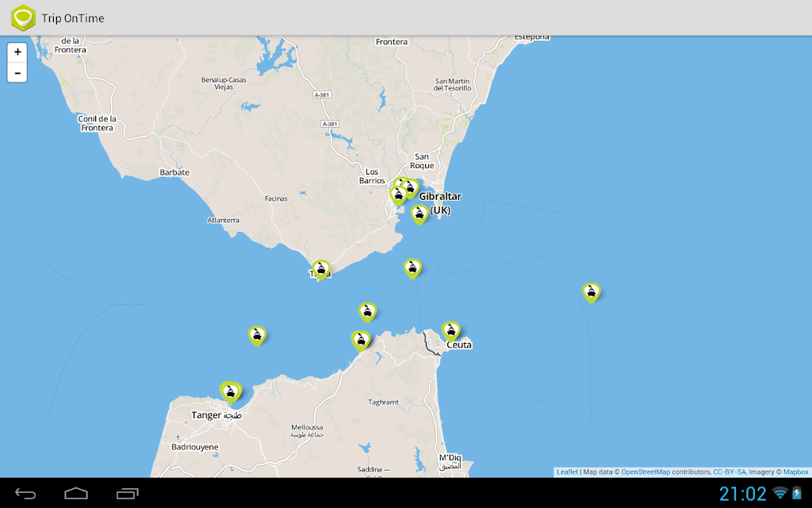Click the Facinas label
Viewport: 812px width, 508px height.
(x=276, y=198)
